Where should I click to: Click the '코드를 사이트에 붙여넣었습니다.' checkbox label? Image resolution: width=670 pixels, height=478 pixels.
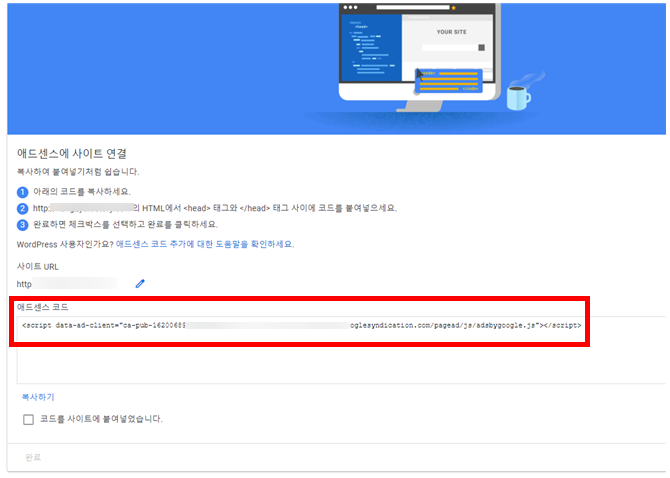click(x=101, y=419)
